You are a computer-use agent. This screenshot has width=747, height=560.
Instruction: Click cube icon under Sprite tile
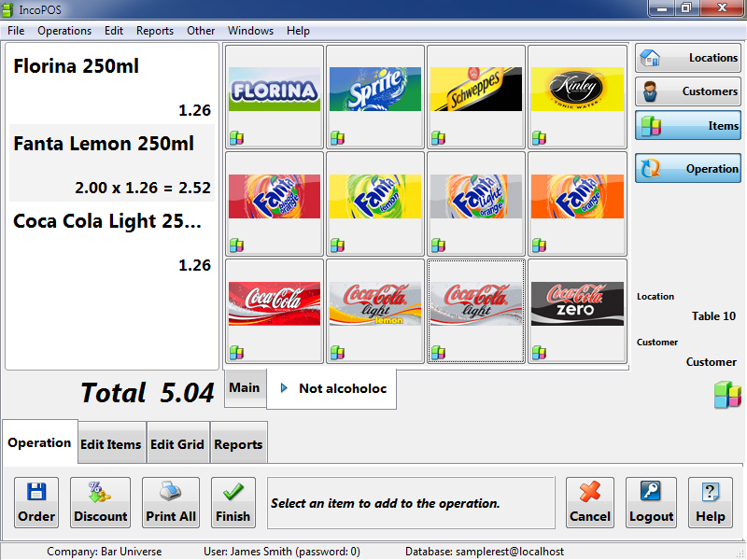pos(338,138)
